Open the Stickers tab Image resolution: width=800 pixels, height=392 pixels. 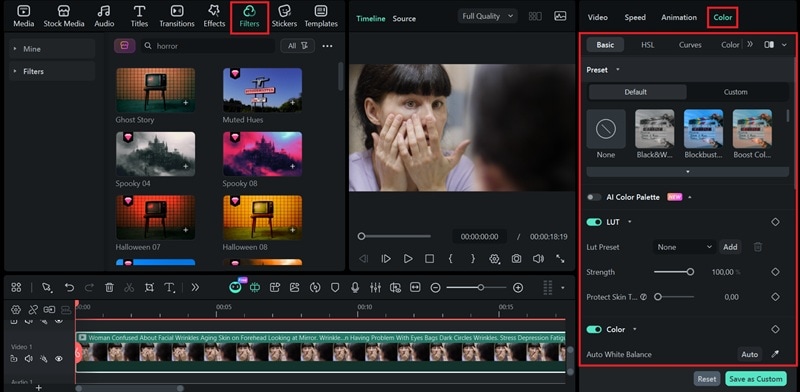pos(284,16)
